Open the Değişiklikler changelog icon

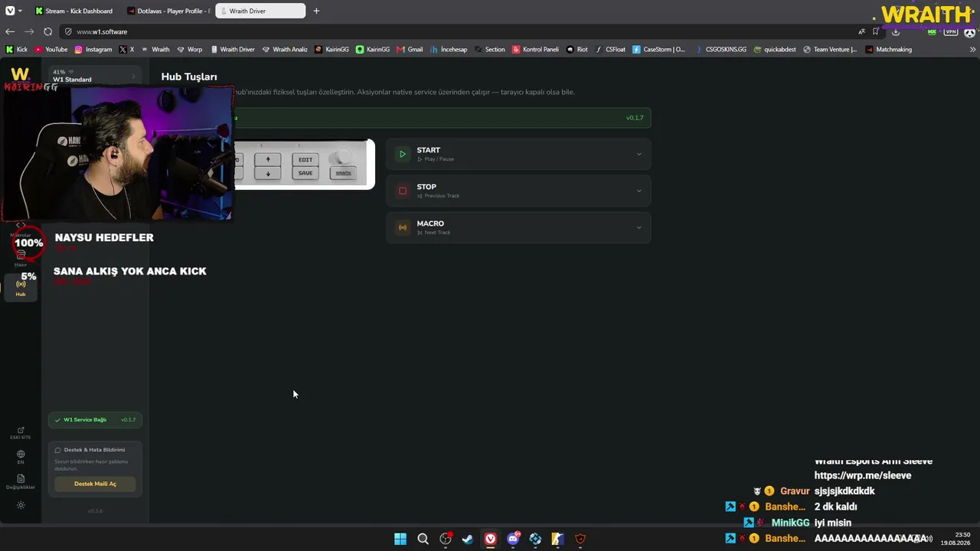click(x=21, y=481)
